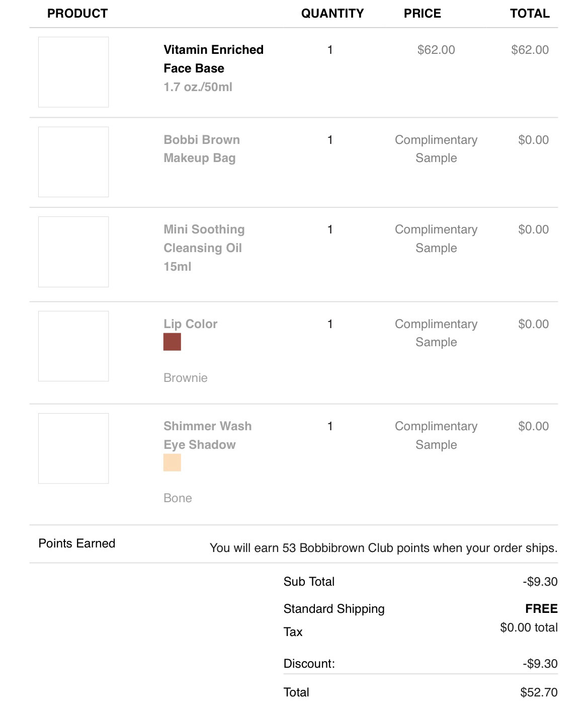Click the Points Earned label

tap(77, 543)
